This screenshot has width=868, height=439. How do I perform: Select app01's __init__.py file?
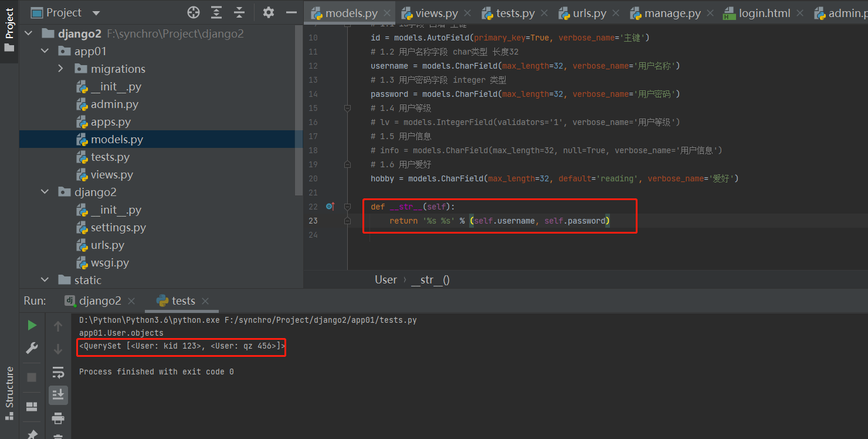pyautogui.click(x=116, y=87)
